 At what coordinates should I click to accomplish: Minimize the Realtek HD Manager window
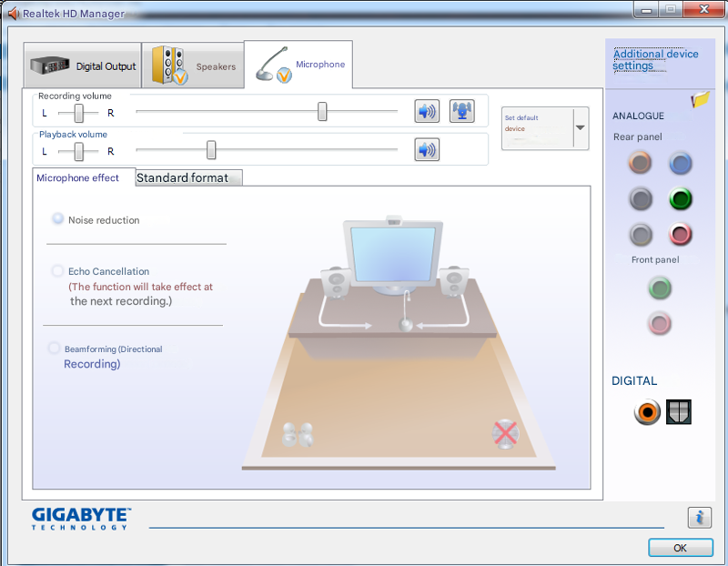[x=646, y=9]
